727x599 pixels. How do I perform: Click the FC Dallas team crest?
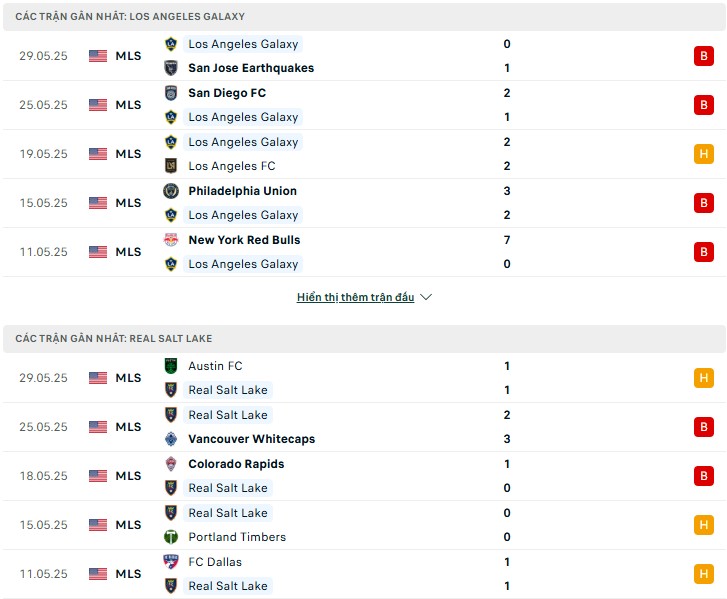[x=171, y=562]
